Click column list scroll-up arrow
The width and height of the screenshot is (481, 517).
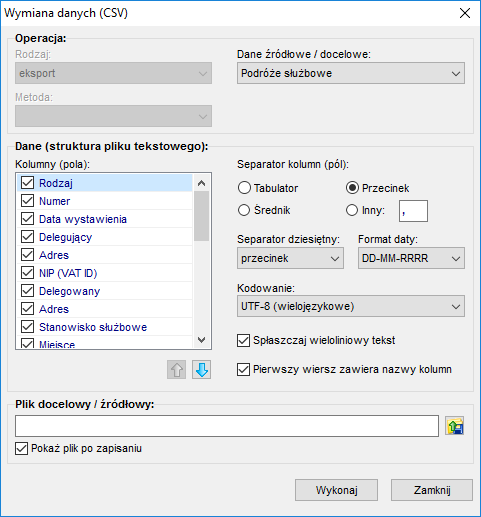click(201, 183)
